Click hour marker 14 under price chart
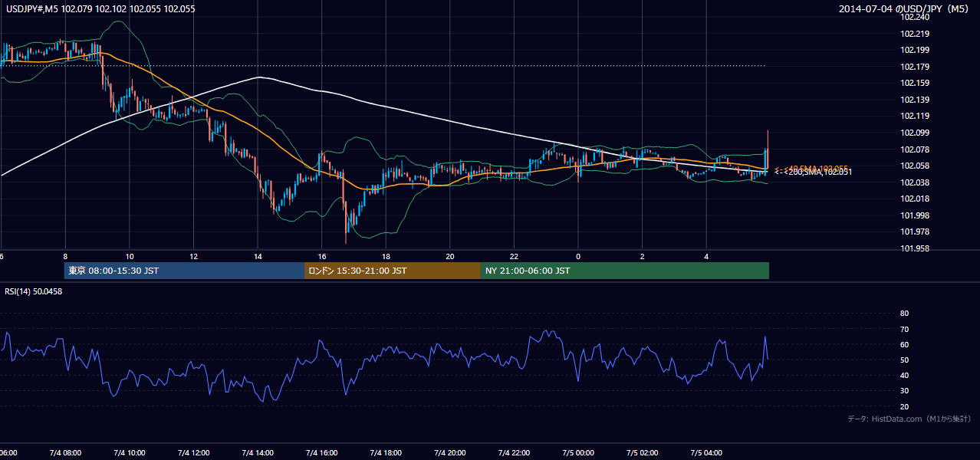 tap(258, 256)
